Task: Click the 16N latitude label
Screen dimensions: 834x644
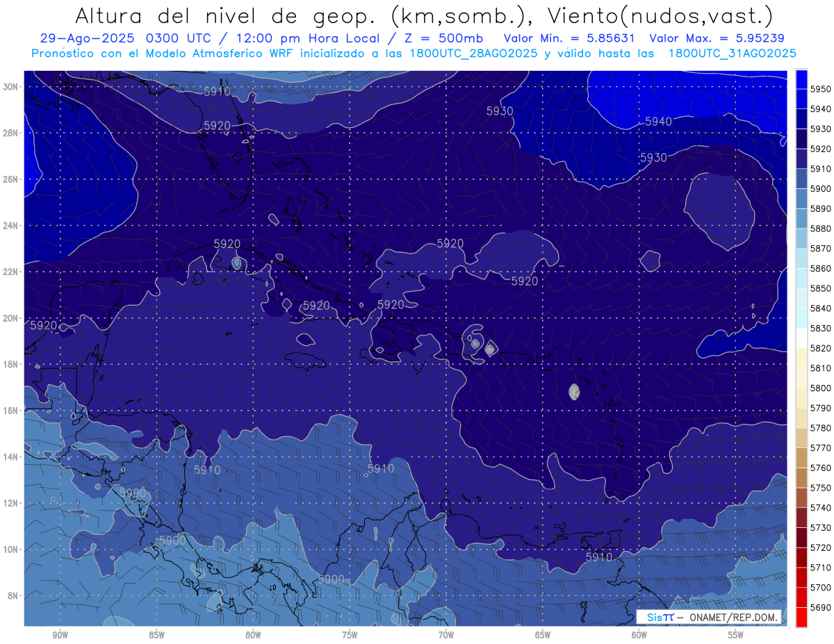Action: tap(10, 411)
